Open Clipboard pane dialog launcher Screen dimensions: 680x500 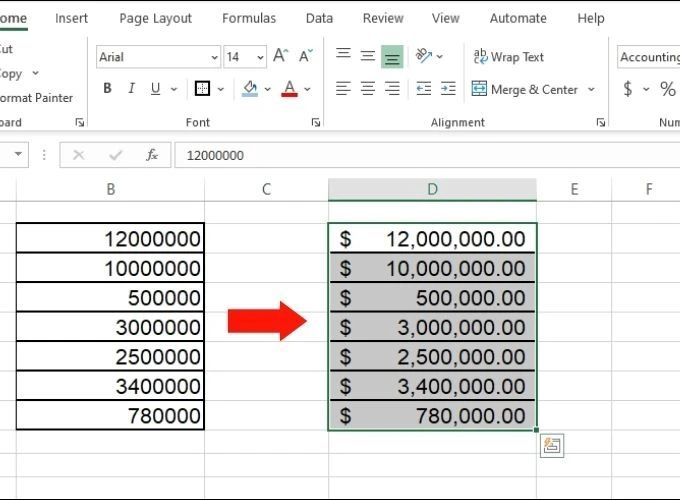click(79, 122)
